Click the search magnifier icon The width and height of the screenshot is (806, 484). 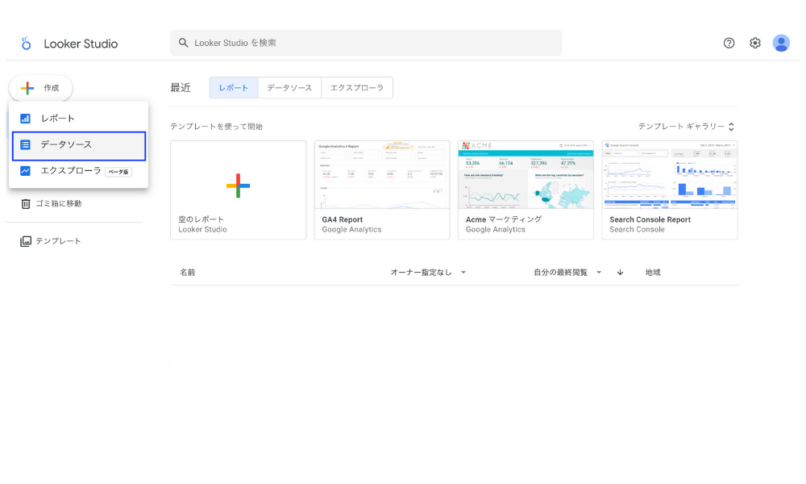tap(183, 43)
